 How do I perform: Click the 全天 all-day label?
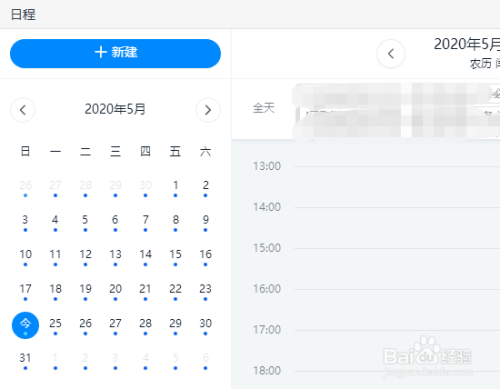[x=264, y=108]
